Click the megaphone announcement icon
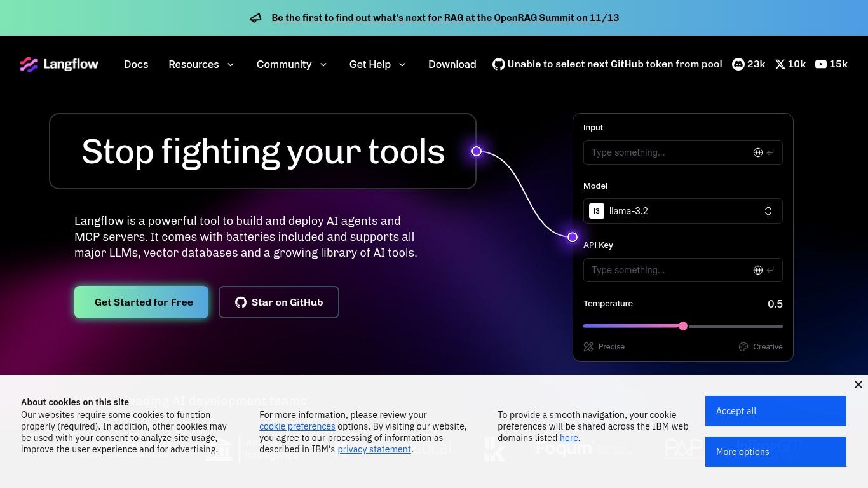Image resolution: width=868 pixels, height=488 pixels. pyautogui.click(x=256, y=18)
